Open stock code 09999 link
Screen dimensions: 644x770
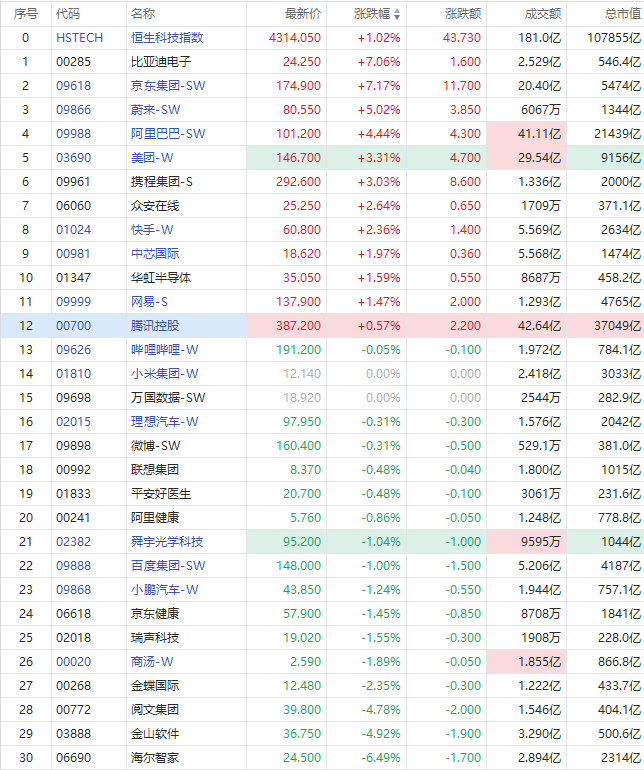point(74,302)
